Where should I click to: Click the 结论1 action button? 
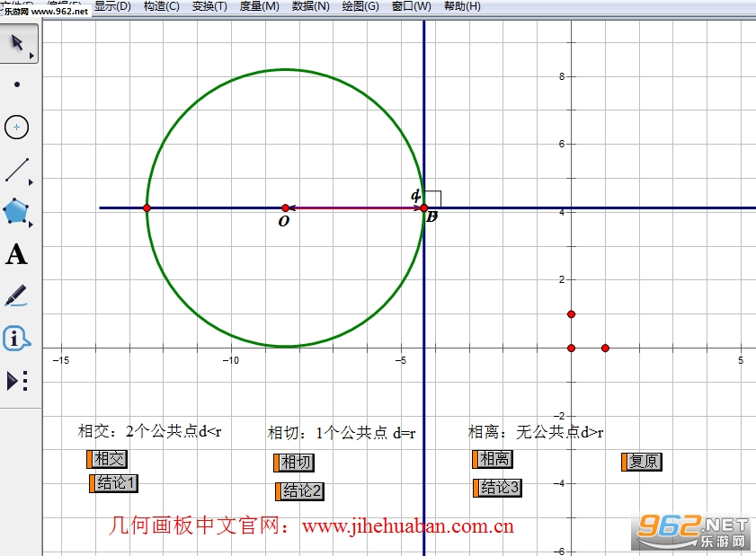pyautogui.click(x=114, y=483)
